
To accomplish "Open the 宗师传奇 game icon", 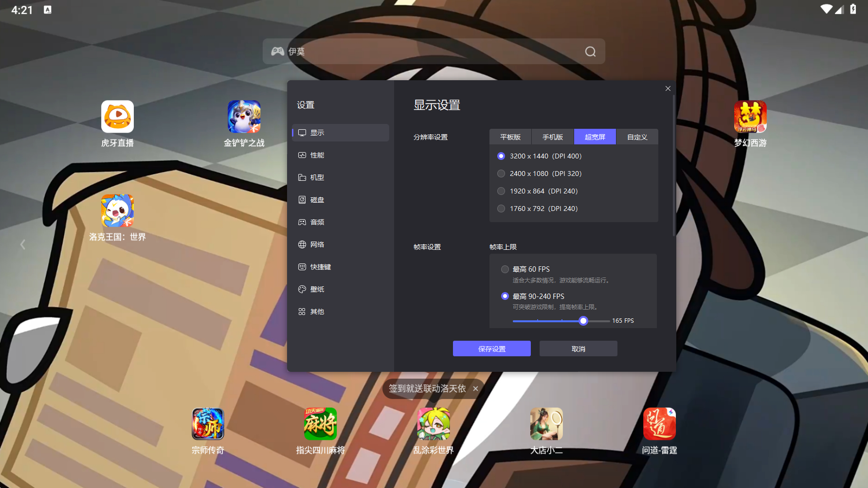I will tap(208, 424).
